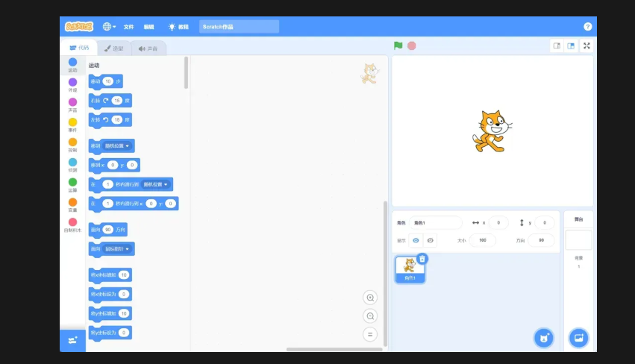
Task: Click the 方向 direction field showing 90
Action: tap(542, 240)
